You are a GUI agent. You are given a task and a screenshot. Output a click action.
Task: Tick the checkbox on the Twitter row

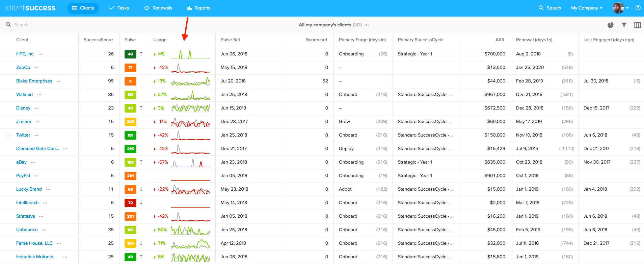(x=8, y=135)
